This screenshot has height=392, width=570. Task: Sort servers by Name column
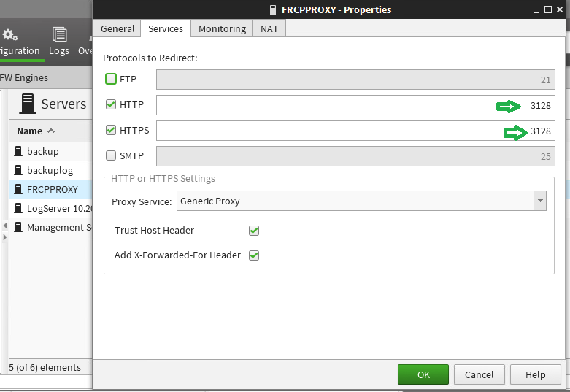(x=36, y=131)
